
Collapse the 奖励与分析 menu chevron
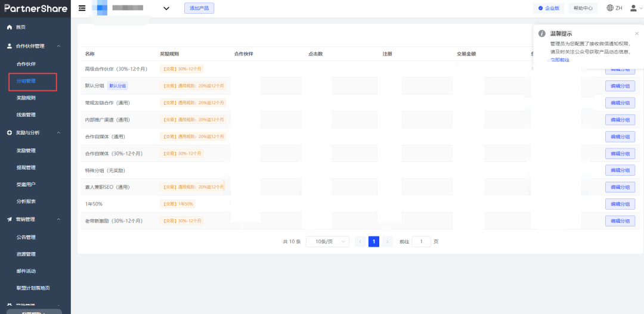(58, 133)
